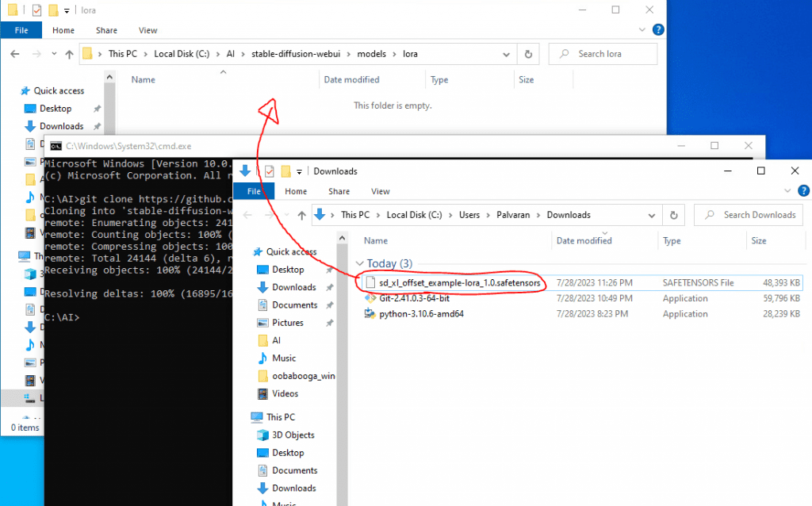Open the lora Quick Access Toolbar customize dropdown

coord(67,10)
